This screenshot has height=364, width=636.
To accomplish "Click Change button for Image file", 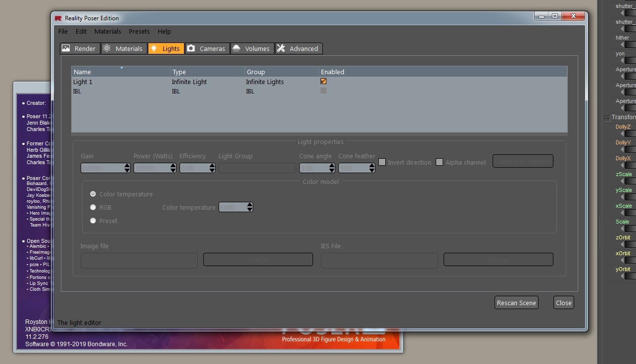I will coord(258,260).
